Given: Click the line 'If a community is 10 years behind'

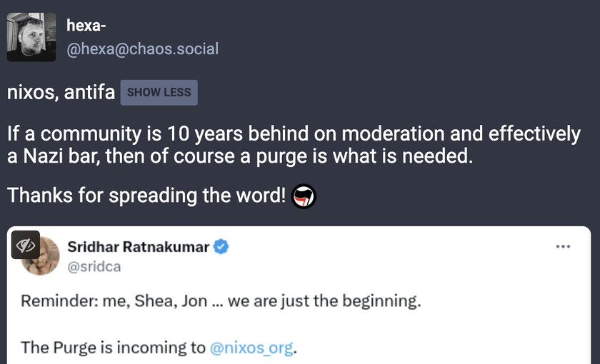Looking at the screenshot, I should click(x=294, y=134).
